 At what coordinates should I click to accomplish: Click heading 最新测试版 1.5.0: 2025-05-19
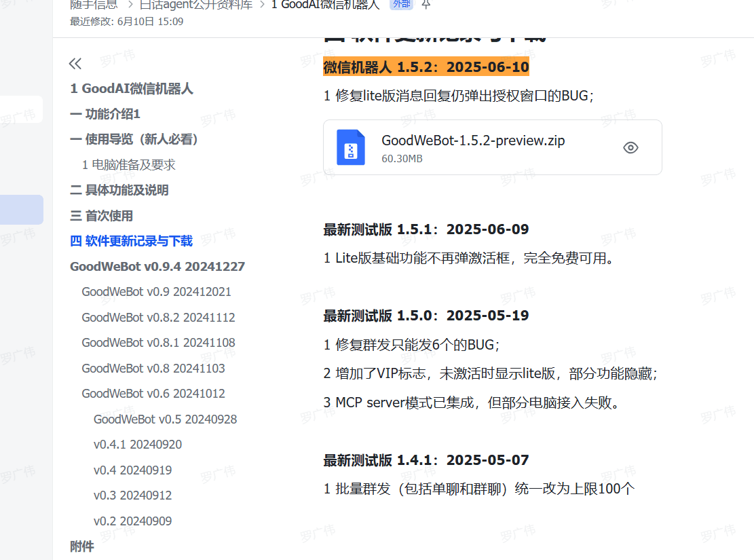coord(426,316)
